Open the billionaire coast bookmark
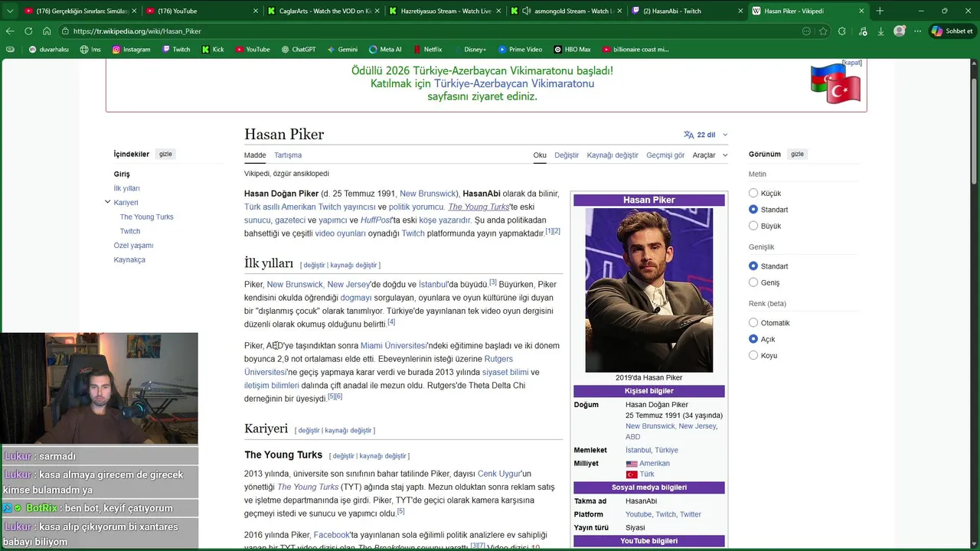Viewport: 980px width, 551px height. 635,49
